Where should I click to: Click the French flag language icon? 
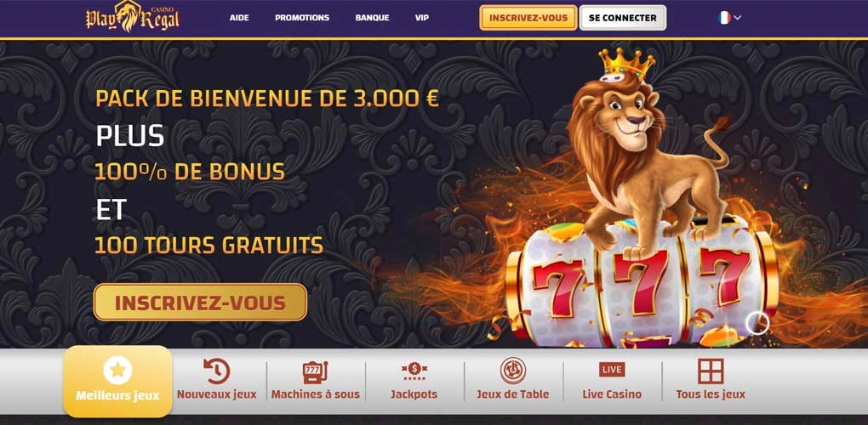(x=724, y=18)
